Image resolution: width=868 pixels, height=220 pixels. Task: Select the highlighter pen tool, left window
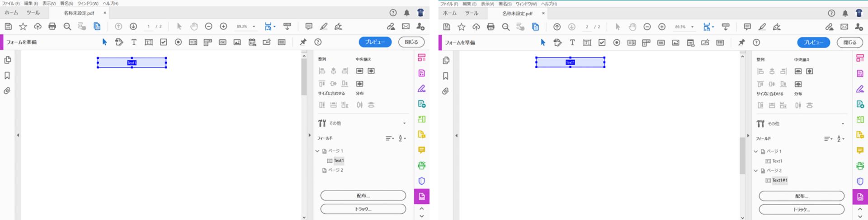coord(324,27)
